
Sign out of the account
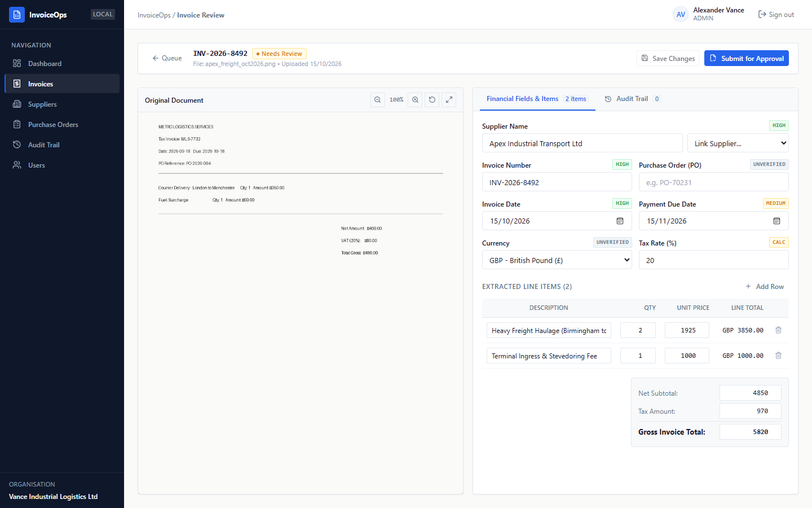776,15
